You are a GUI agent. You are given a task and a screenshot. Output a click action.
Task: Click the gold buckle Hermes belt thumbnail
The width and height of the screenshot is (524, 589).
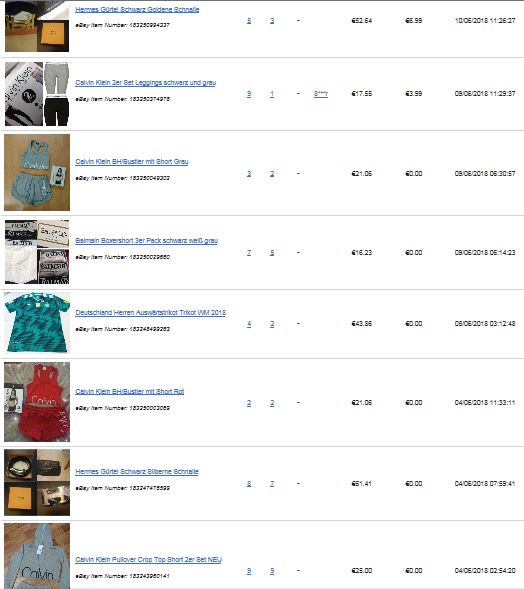[x=37, y=26]
